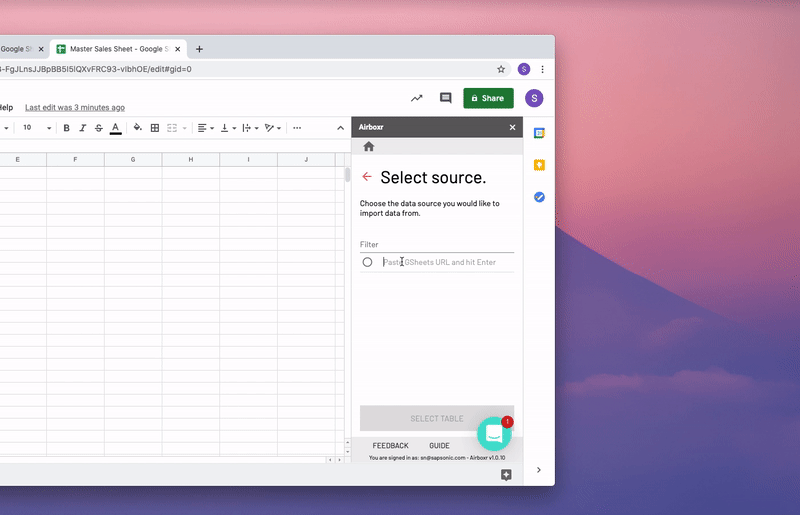
Task: Open the Google Calendar side panel icon
Action: tap(539, 133)
